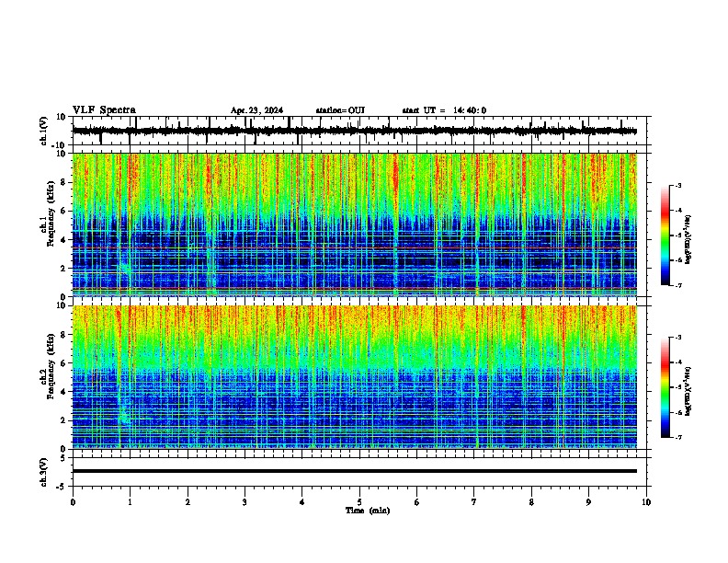Click the ch.1 spectrogram panel
The height and width of the screenshot is (563, 728).
pyautogui.click(x=354, y=224)
